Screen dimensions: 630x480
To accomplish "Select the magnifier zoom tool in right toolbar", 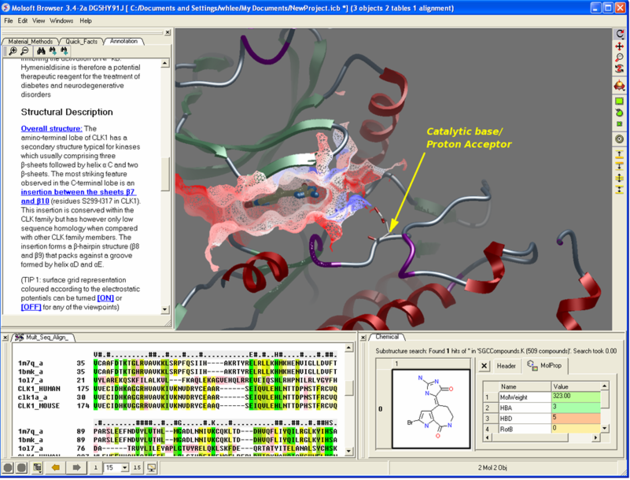I will click(x=620, y=57).
